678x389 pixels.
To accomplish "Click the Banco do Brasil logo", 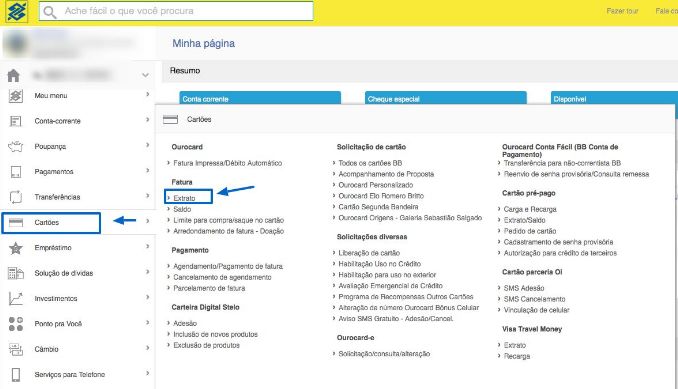I will (16, 11).
